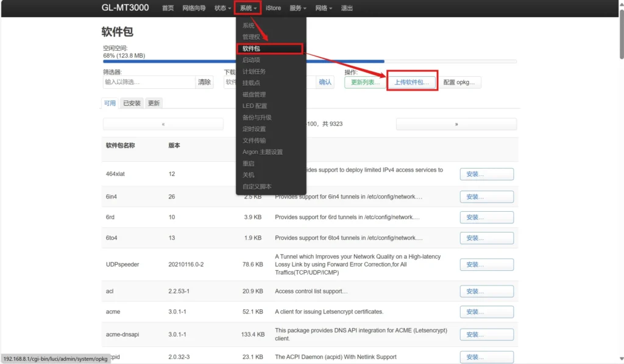Click the GL-MT3000 brand title
The image size is (624, 364).
125,7
